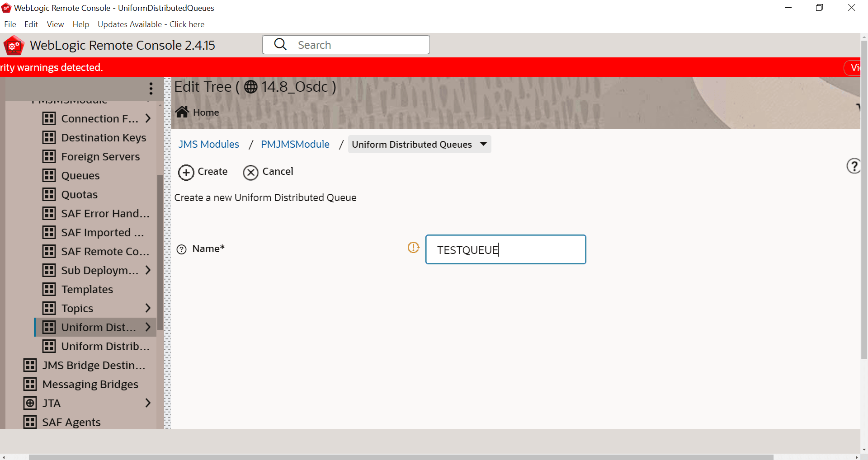Screen dimensions: 868x460
Task: Click the Foreign Servers node icon
Action: click(49, 156)
